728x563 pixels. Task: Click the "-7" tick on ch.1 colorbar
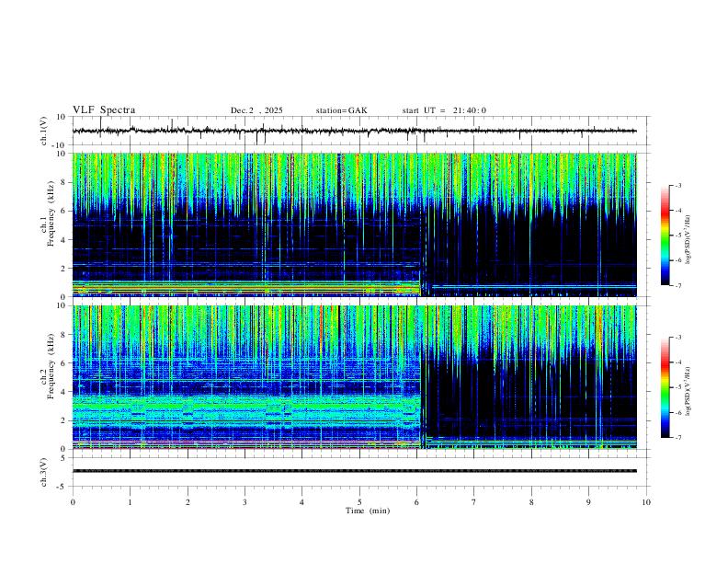[677, 285]
